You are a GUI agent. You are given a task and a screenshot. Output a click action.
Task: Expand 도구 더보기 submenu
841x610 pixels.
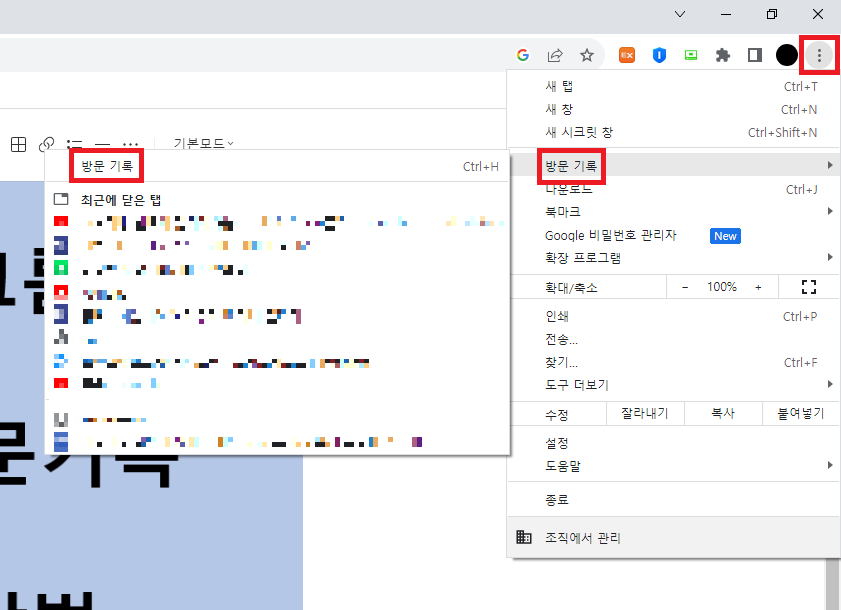(673, 385)
